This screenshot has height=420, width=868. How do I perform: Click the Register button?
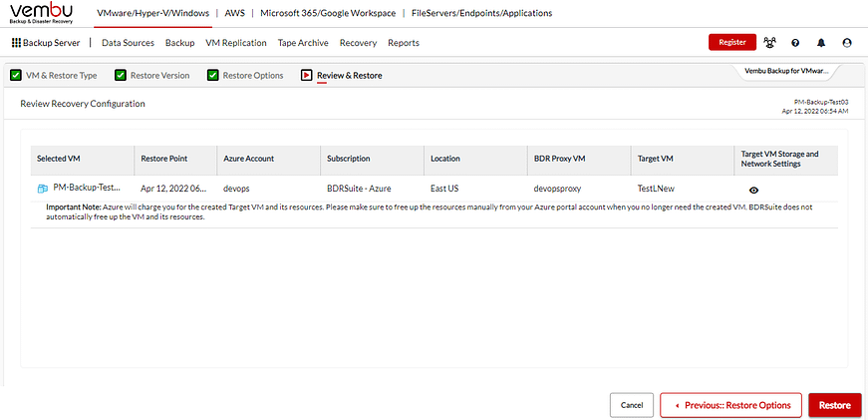(732, 43)
